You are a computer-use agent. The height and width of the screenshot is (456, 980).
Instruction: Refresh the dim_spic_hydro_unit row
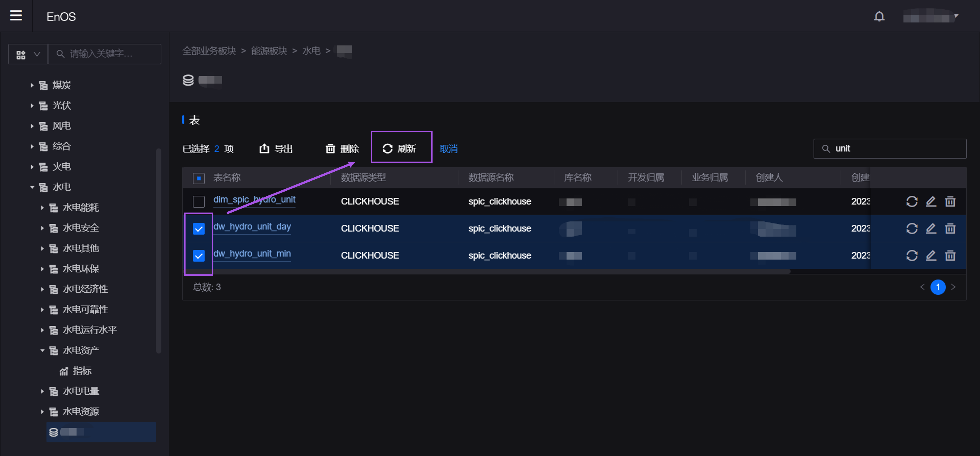pyautogui.click(x=912, y=202)
